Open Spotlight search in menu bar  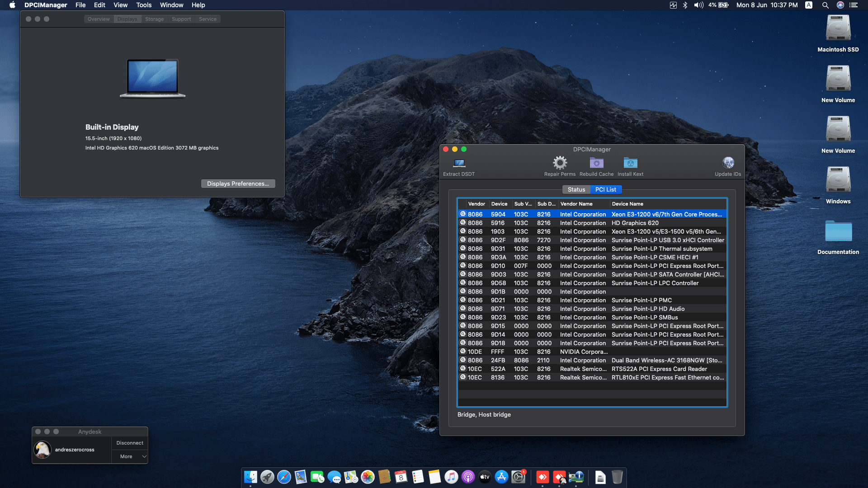(825, 5)
